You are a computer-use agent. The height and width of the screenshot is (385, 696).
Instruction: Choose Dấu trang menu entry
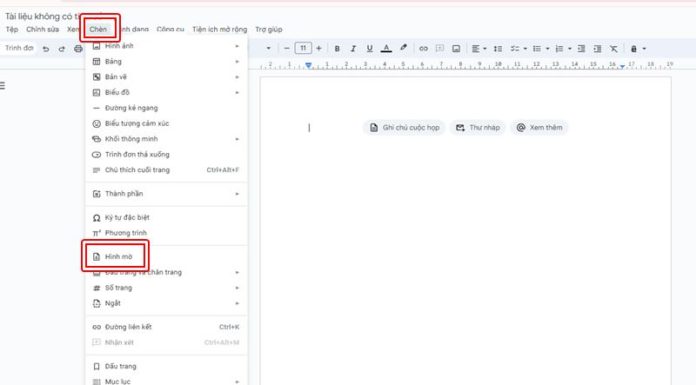[166, 366]
